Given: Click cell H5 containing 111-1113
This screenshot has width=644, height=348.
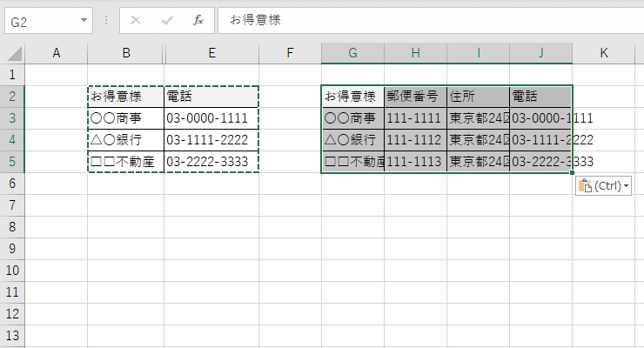Looking at the screenshot, I should click(x=416, y=162).
